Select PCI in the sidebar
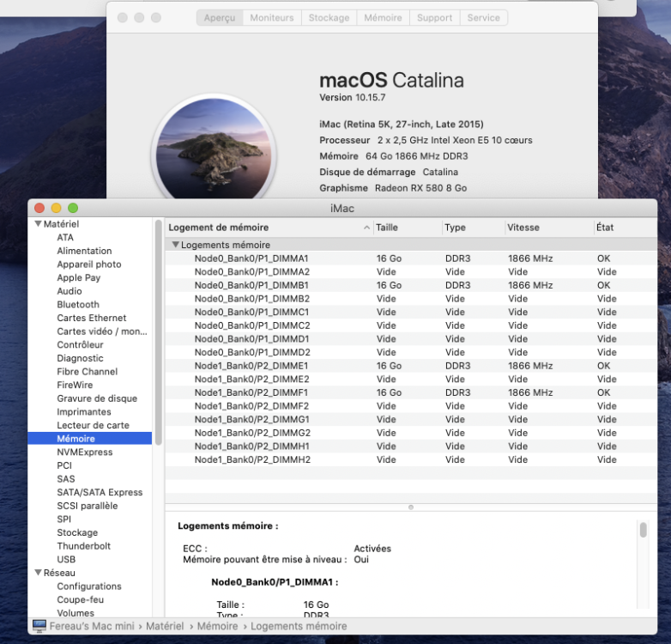671x644 pixels. (x=64, y=465)
